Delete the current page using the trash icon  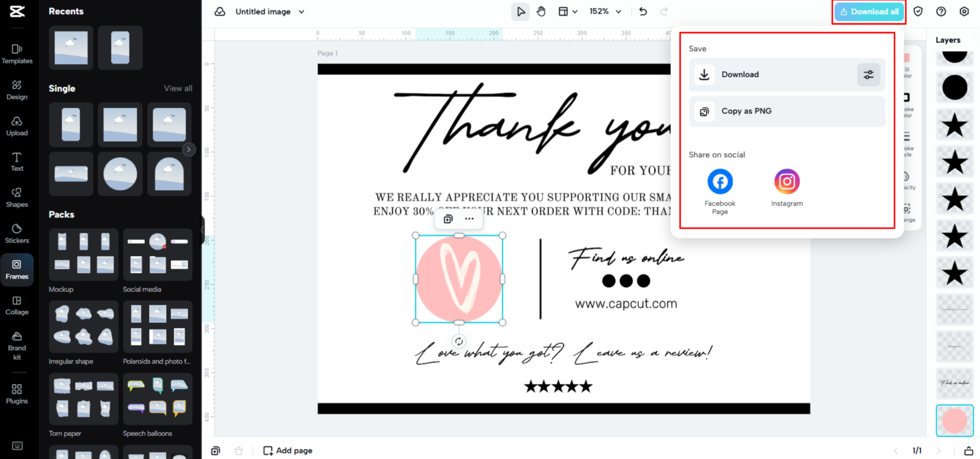[239, 450]
